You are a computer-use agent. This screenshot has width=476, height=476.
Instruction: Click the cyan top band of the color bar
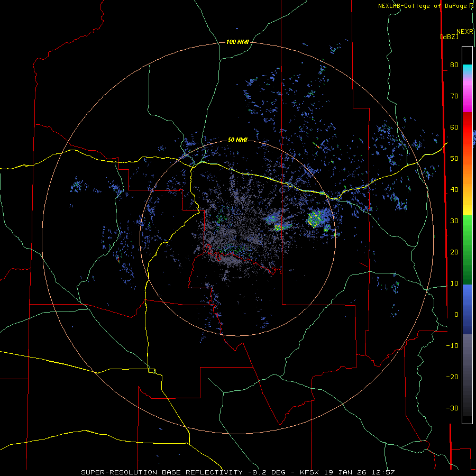coord(467,69)
